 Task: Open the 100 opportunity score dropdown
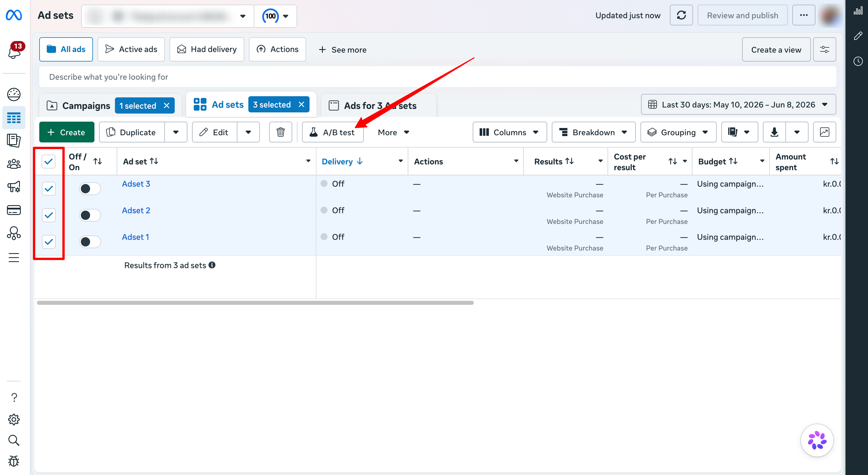click(x=275, y=16)
